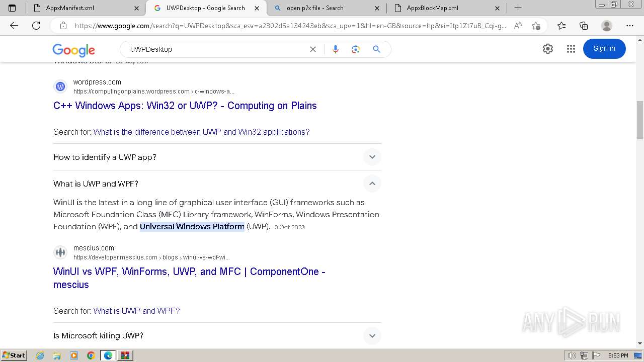The image size is (644, 362).
Task: Focus the Google search input field
Action: (216, 49)
